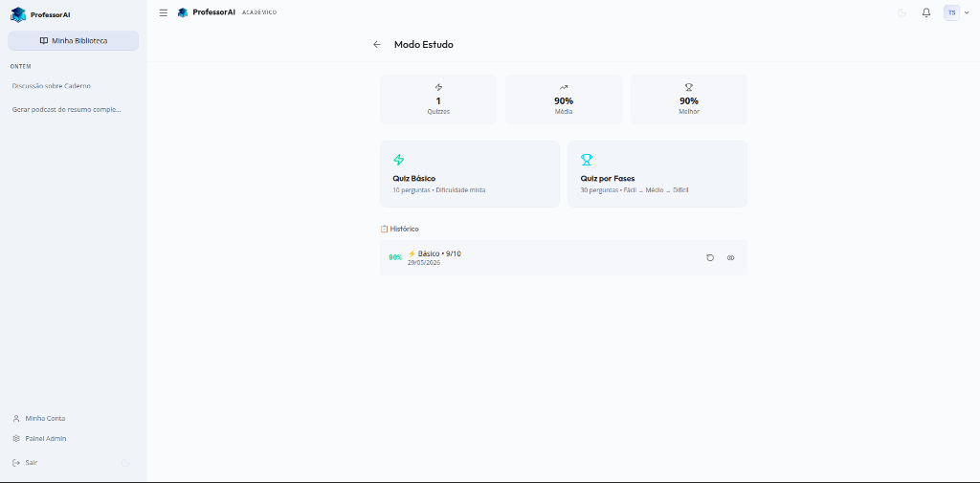
Task: Open Minha Conta in sidebar
Action: point(38,418)
